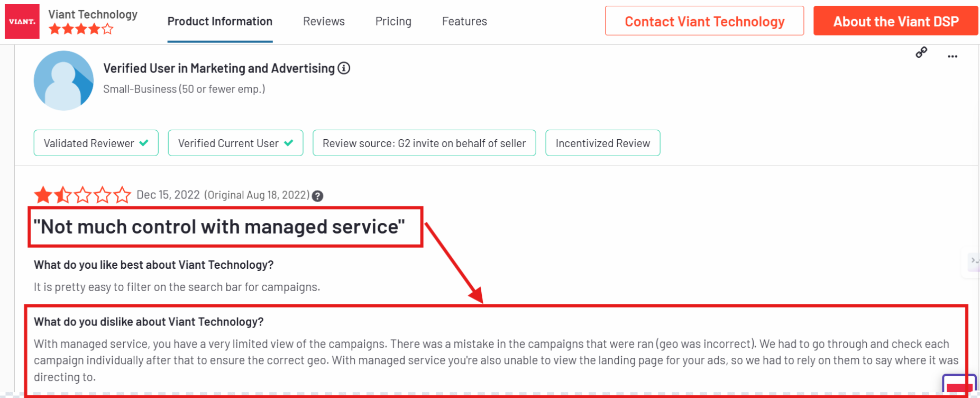The height and width of the screenshot is (398, 980).
Task: Click the Validated Reviewer badge
Action: pos(96,143)
